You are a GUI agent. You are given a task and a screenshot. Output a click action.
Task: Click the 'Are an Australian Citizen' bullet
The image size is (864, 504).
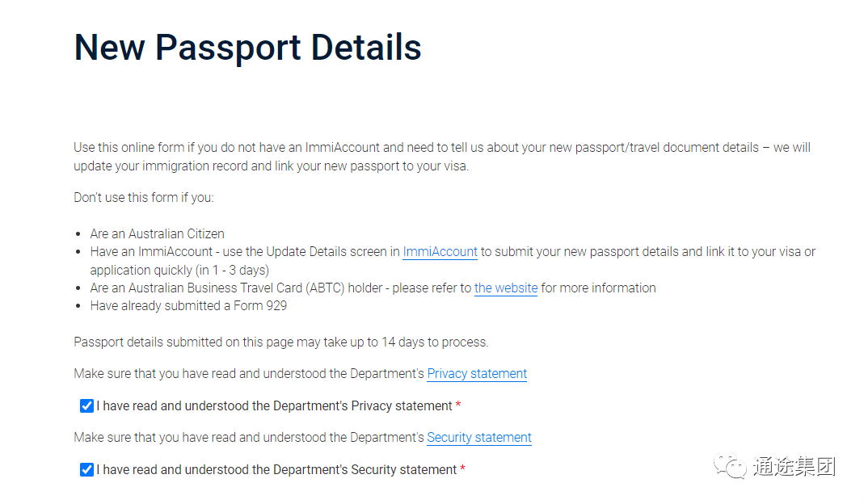[157, 233]
